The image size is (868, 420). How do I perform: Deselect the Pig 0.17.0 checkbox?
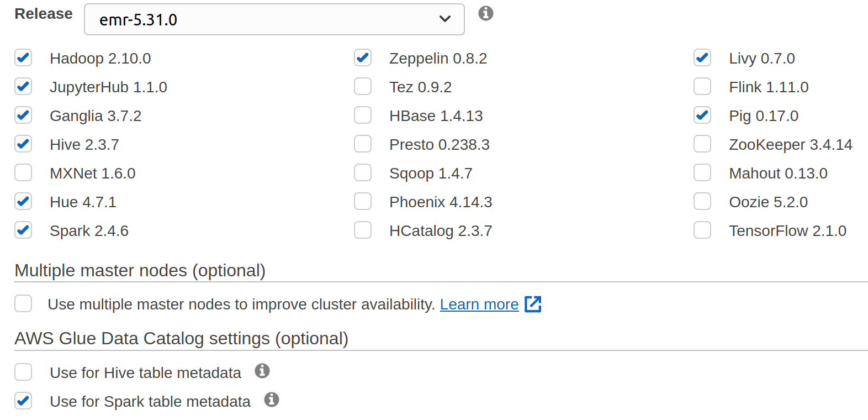[702, 116]
